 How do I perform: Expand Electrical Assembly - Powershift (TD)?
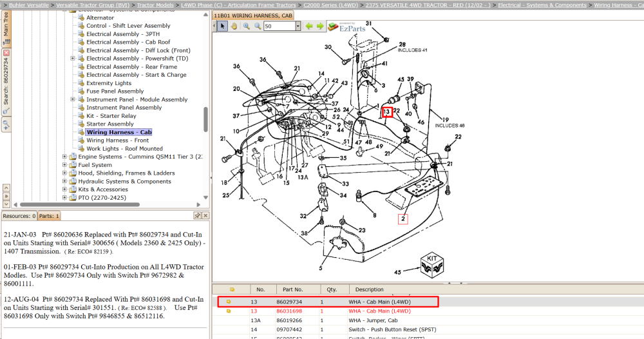point(73,59)
